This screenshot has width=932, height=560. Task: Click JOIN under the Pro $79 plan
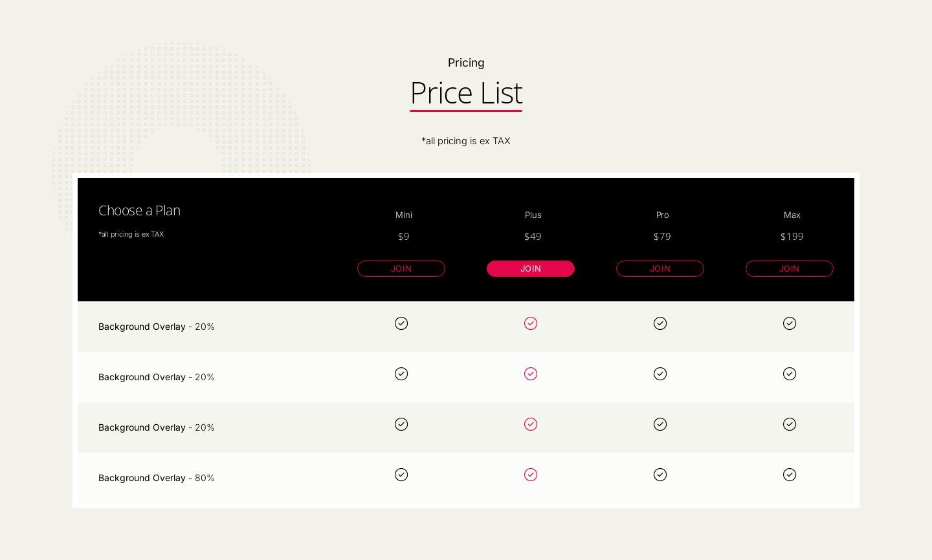click(660, 268)
